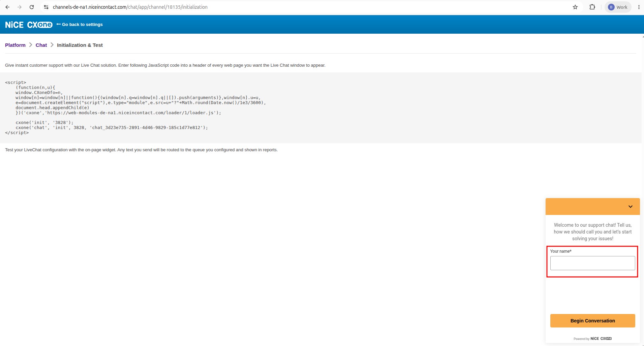Screen dimensions: 644x346
Task: Click the browser address bar URL
Action: 130,7
